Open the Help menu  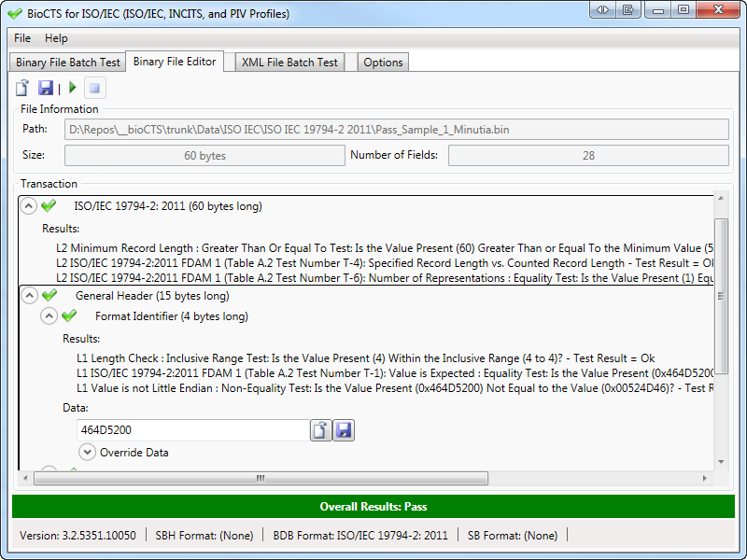click(56, 38)
